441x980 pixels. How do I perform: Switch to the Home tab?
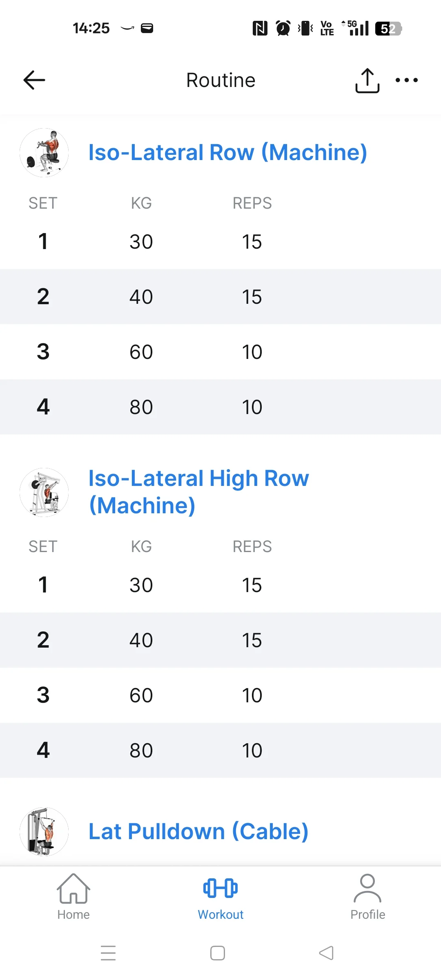coord(73,897)
